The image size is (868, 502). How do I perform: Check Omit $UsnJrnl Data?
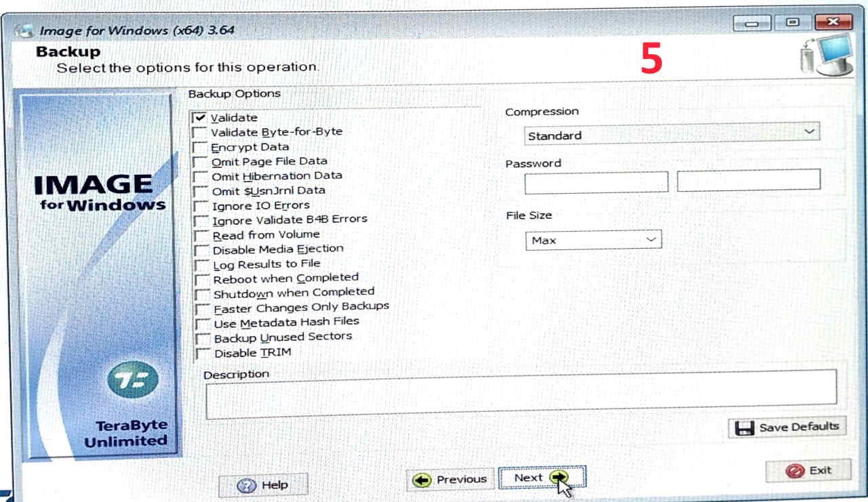[200, 191]
